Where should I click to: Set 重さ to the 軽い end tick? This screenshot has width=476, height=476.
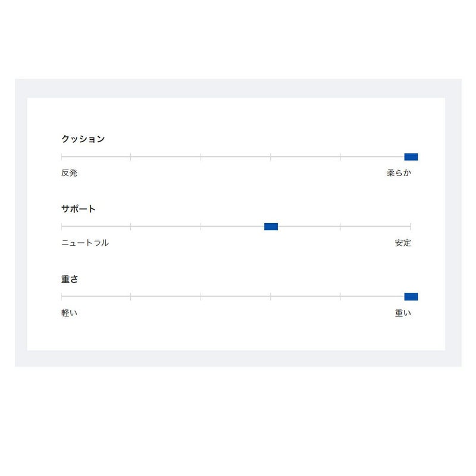pos(62,296)
